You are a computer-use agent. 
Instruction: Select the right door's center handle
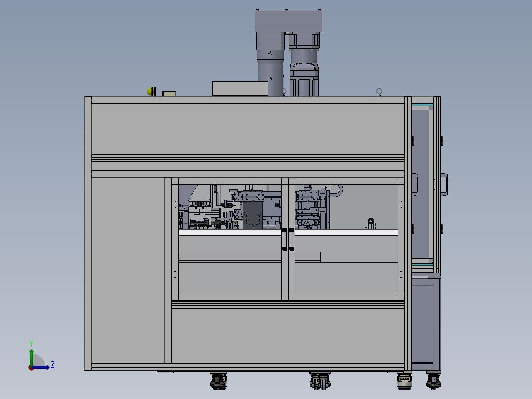click(x=292, y=239)
